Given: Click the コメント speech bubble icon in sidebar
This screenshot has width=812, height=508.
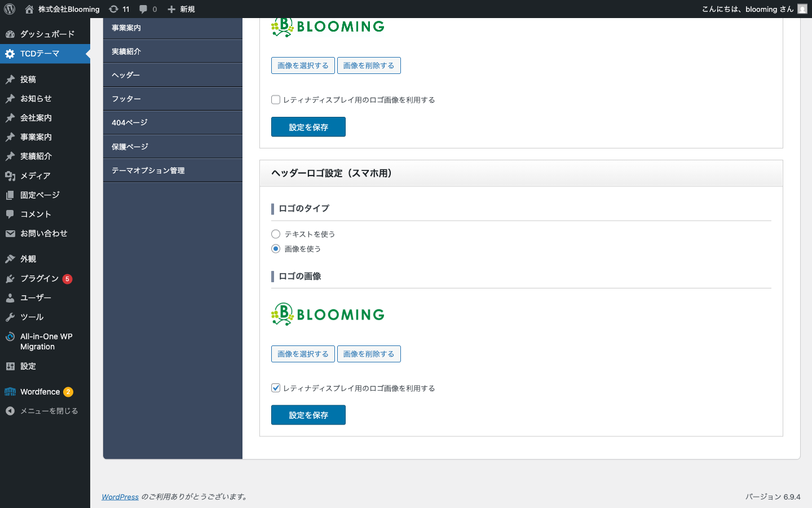Looking at the screenshot, I should (x=10, y=214).
